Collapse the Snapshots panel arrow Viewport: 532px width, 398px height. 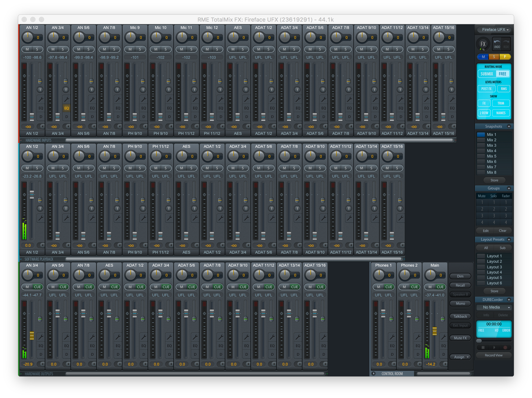pyautogui.click(x=509, y=126)
